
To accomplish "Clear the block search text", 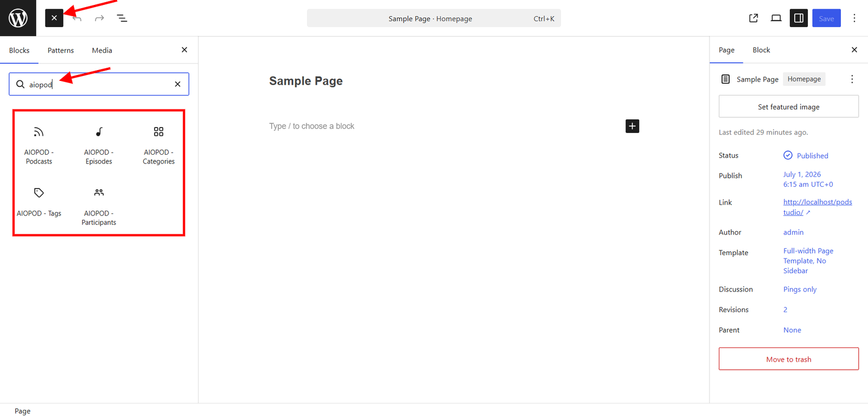I will point(177,84).
